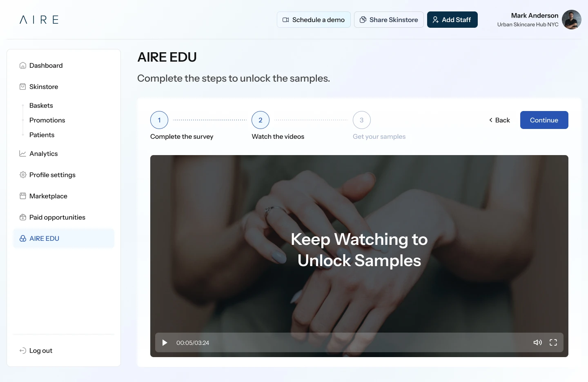Click Add Staff button
The height and width of the screenshot is (382, 588).
(x=452, y=20)
